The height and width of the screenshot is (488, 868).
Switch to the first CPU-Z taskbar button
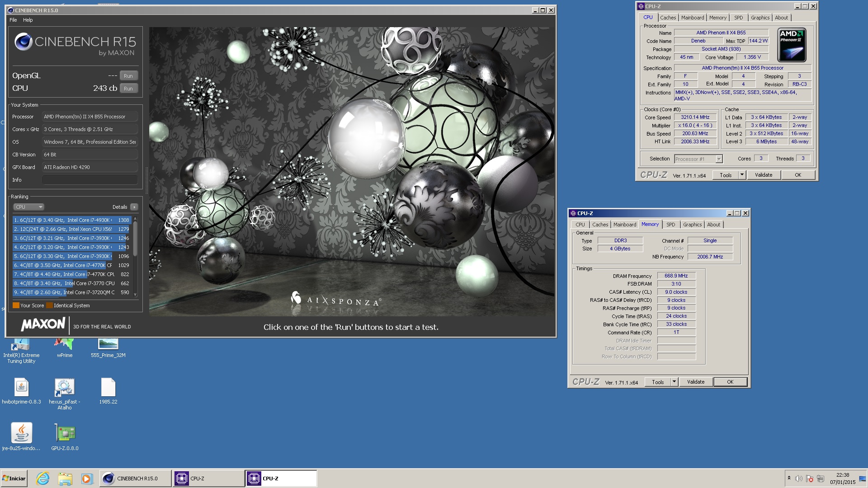(x=208, y=479)
